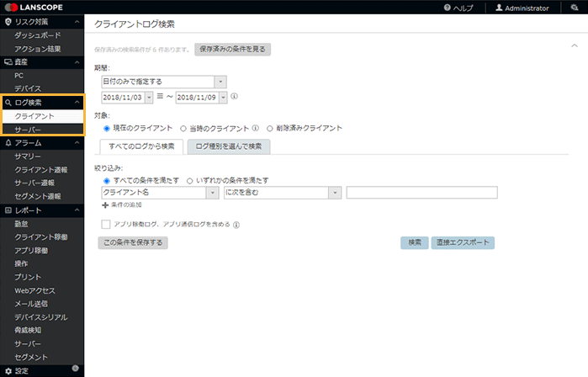Switch to ログ種別を選んで検索 tab

click(228, 146)
